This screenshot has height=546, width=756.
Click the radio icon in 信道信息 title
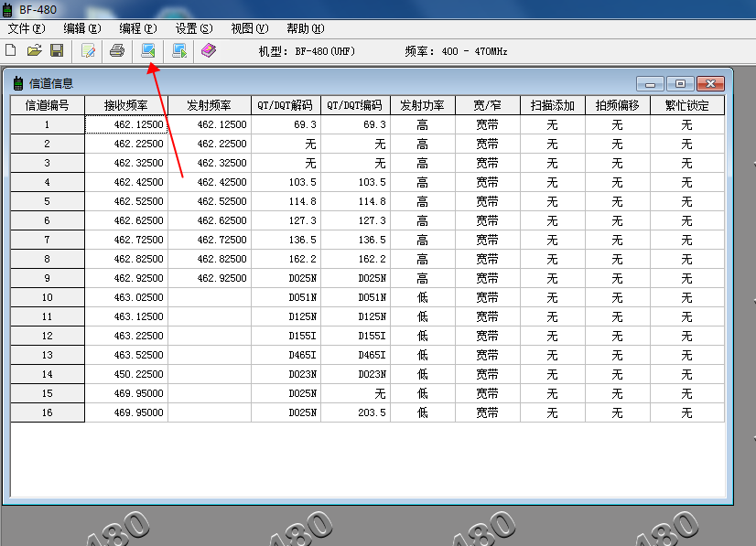[x=18, y=83]
